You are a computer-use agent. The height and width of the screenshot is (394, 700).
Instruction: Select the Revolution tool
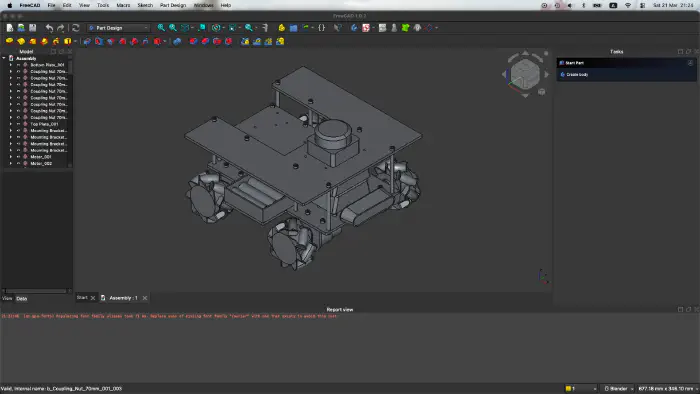21,41
